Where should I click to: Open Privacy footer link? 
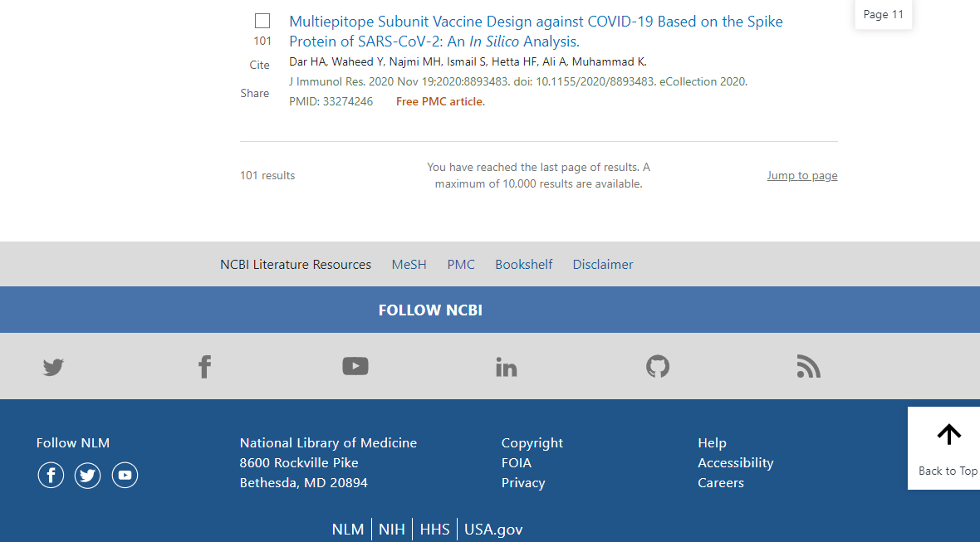point(523,483)
